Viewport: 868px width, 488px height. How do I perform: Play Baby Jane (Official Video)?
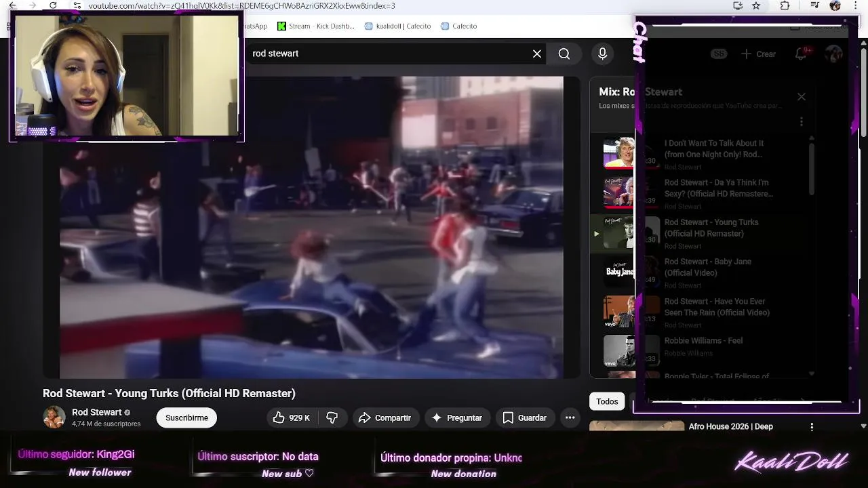point(708,267)
